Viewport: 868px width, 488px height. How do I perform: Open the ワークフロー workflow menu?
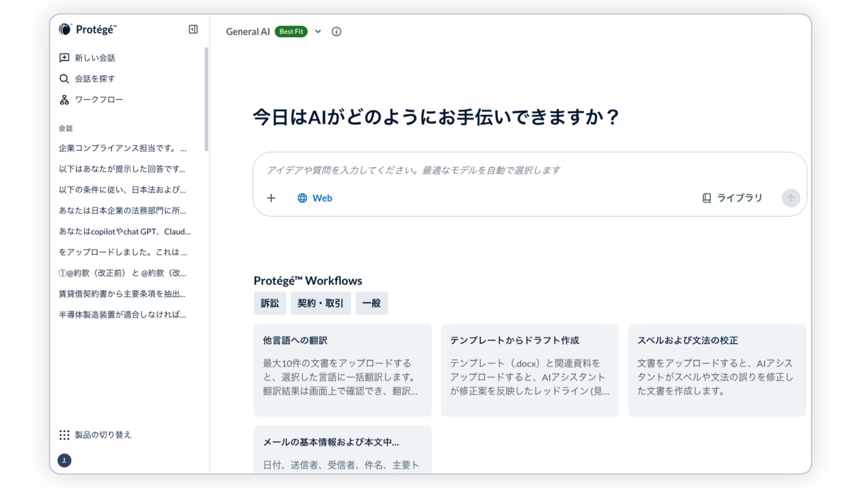[x=91, y=100]
